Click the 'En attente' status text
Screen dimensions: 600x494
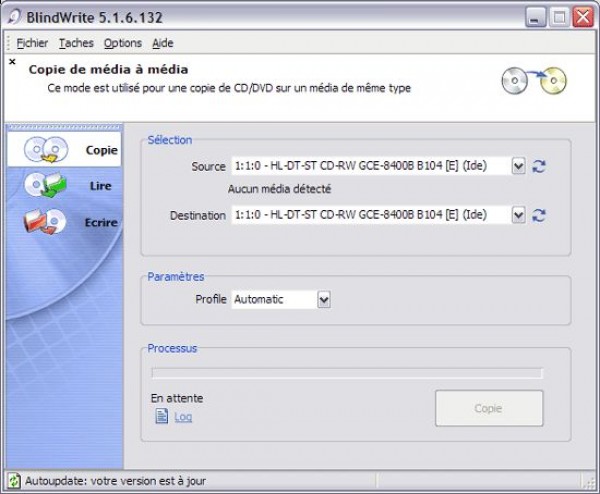tap(177, 398)
